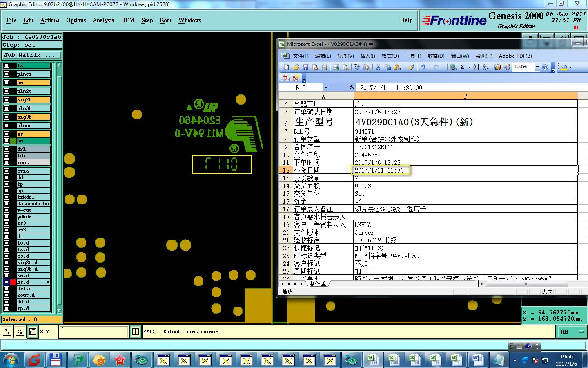
Task: Click the Cut scissors icon in Excel
Action: coord(378,67)
